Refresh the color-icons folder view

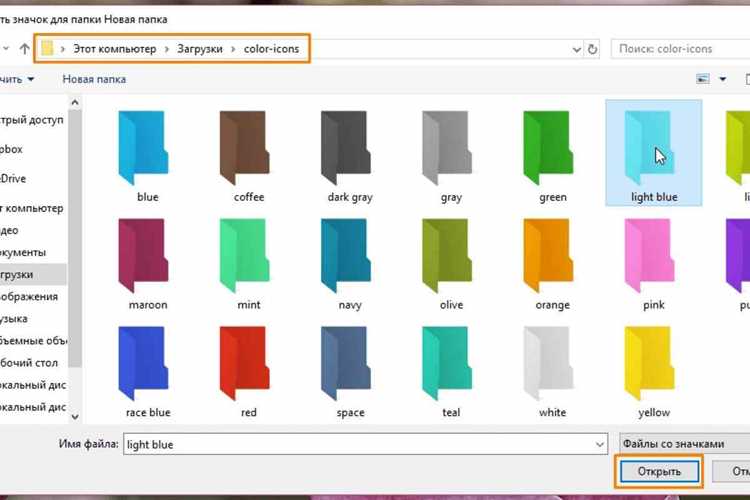[592, 49]
